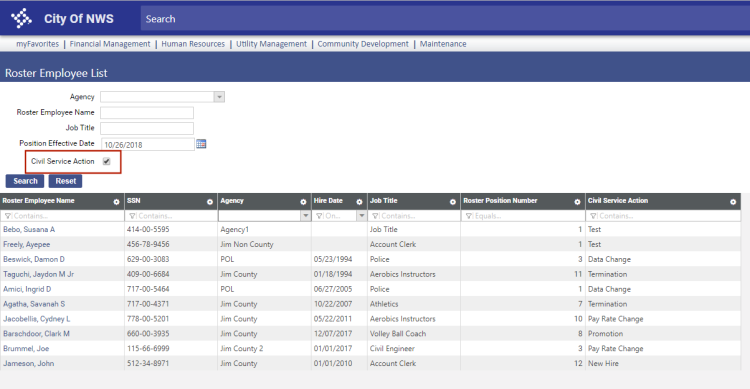Viewport: 750px width, 389px height.
Task: Uncheck the Civil Service Action checkbox
Action: [107, 161]
